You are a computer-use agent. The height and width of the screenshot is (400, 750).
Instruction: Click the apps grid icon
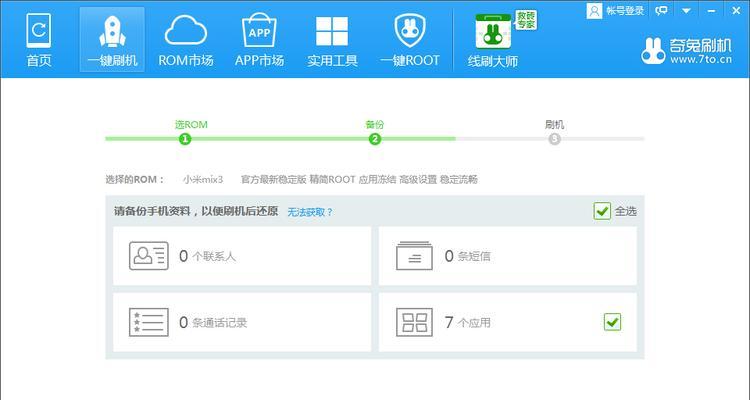click(x=414, y=322)
